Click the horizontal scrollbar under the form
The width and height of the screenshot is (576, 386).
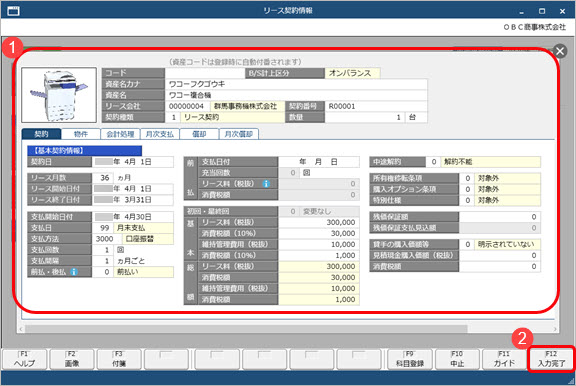coord(246,329)
